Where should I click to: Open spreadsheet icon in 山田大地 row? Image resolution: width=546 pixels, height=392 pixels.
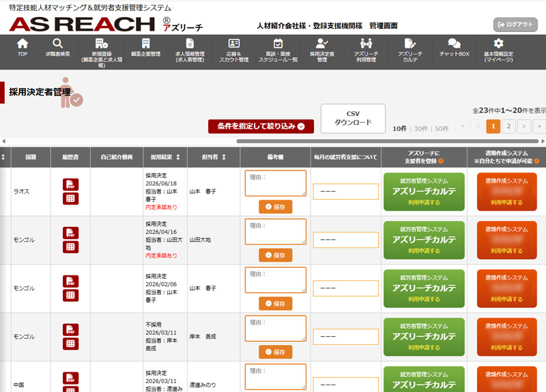(71, 247)
